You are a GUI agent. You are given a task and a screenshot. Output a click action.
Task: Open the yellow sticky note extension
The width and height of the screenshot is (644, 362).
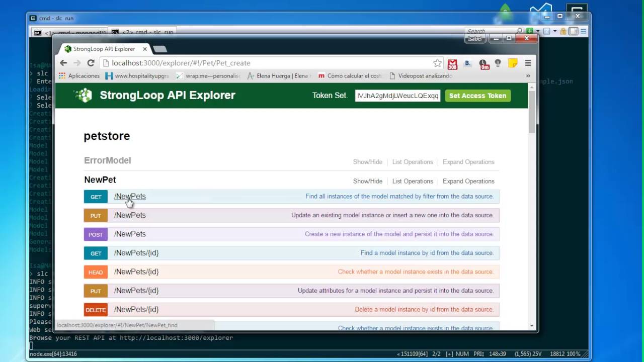point(513,63)
